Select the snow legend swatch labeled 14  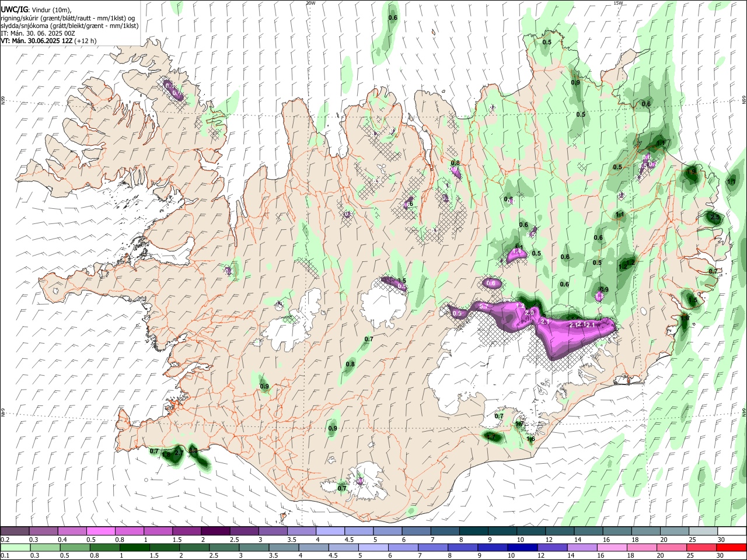(x=588, y=531)
